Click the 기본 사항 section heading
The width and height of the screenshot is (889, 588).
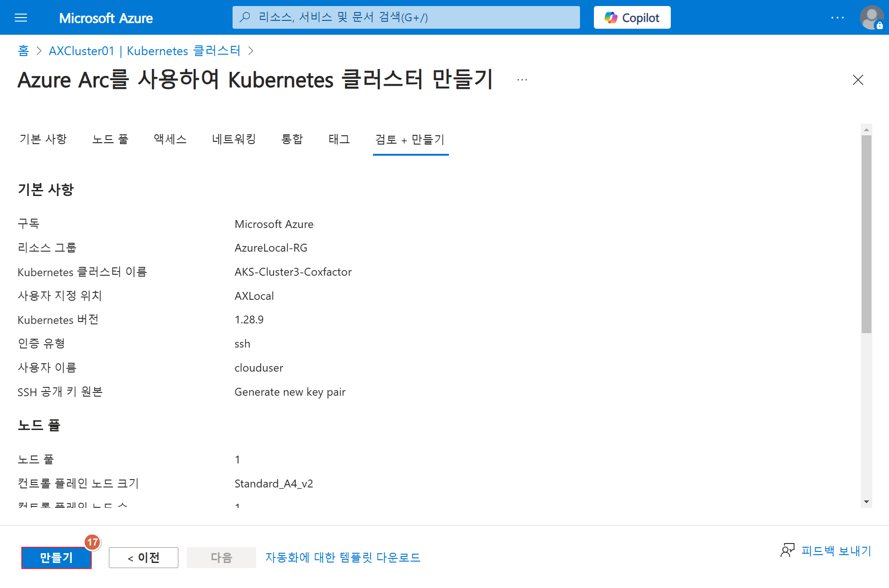(x=46, y=190)
